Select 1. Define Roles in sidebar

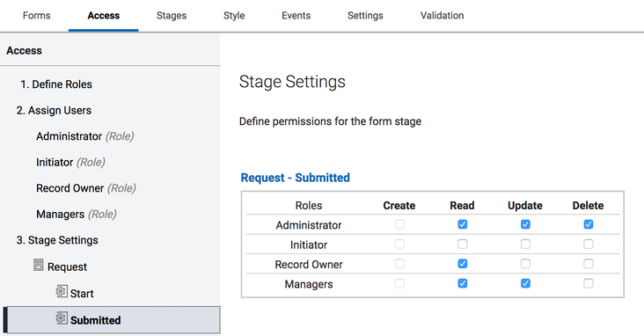56,84
